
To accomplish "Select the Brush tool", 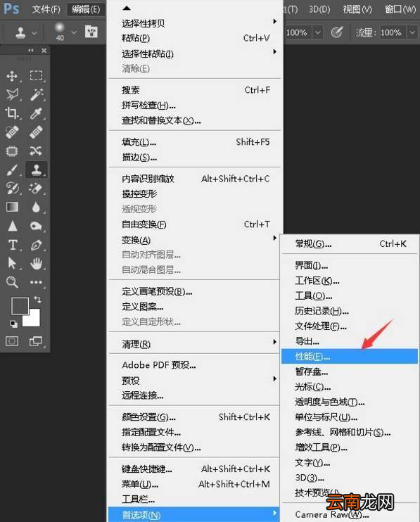I will click(13, 170).
